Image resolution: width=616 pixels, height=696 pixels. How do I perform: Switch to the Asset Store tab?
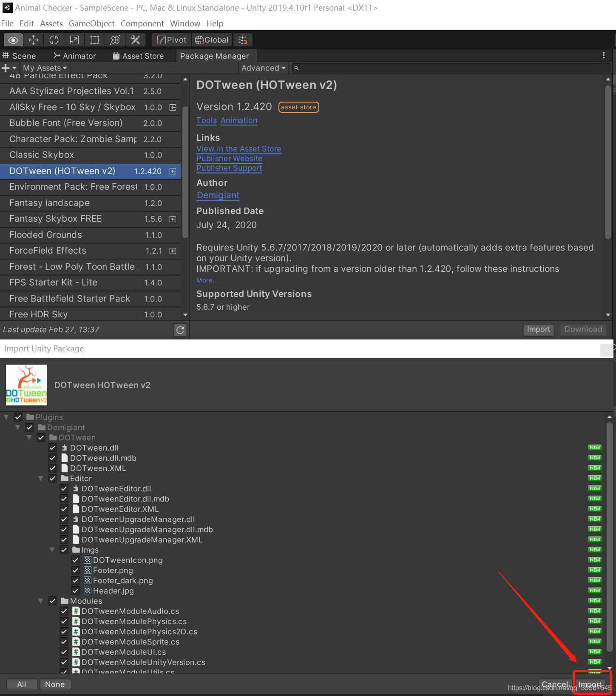pos(139,56)
